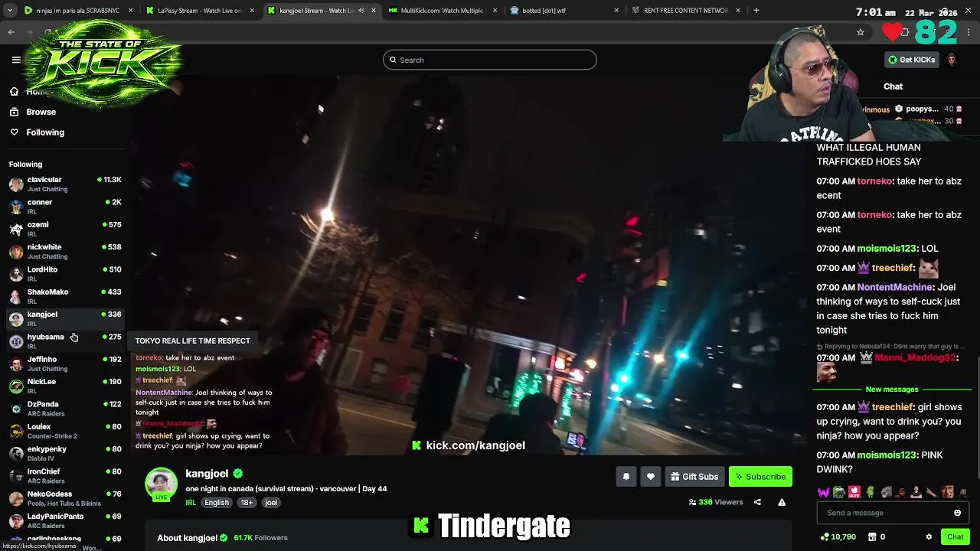Image resolution: width=980 pixels, height=551 pixels.
Task: Open ShakoMako channel in sidebar
Action: click(65, 296)
